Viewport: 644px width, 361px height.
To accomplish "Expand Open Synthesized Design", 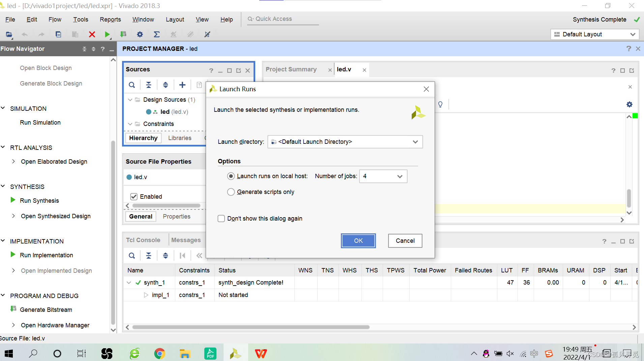I will click(13, 216).
